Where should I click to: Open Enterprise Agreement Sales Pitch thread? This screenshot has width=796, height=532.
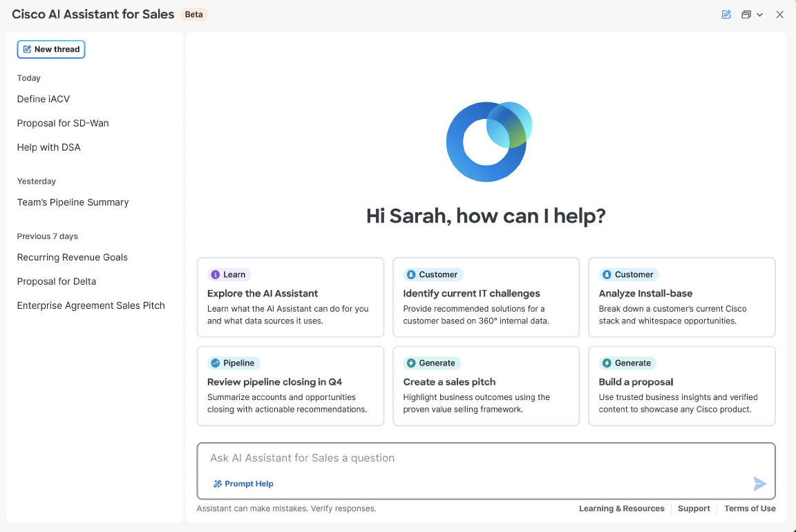(91, 305)
